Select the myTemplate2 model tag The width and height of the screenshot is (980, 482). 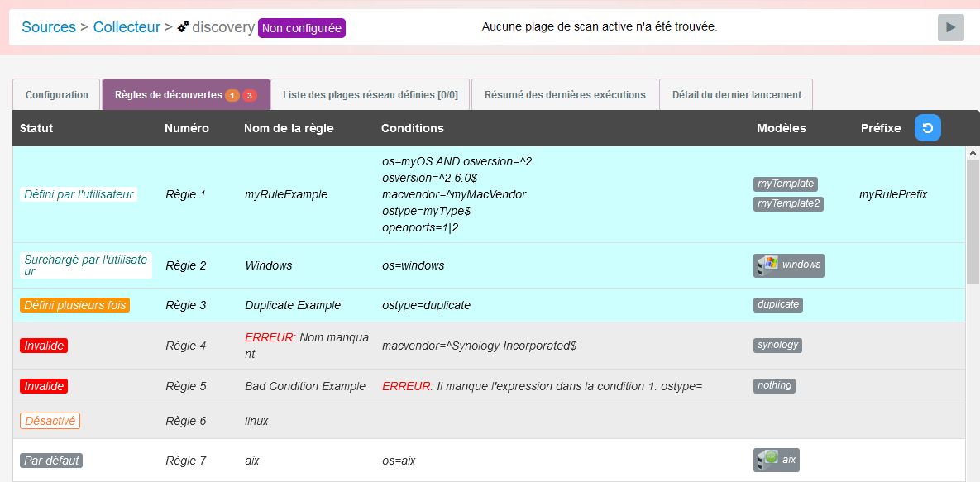pyautogui.click(x=788, y=203)
